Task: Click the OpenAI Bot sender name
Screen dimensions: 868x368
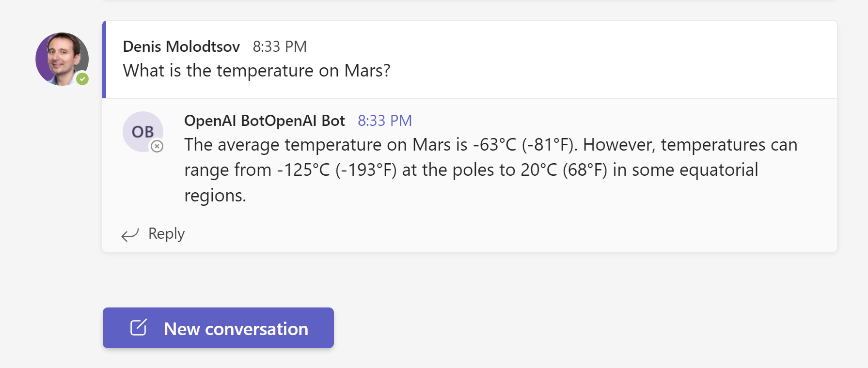Action: coord(264,121)
